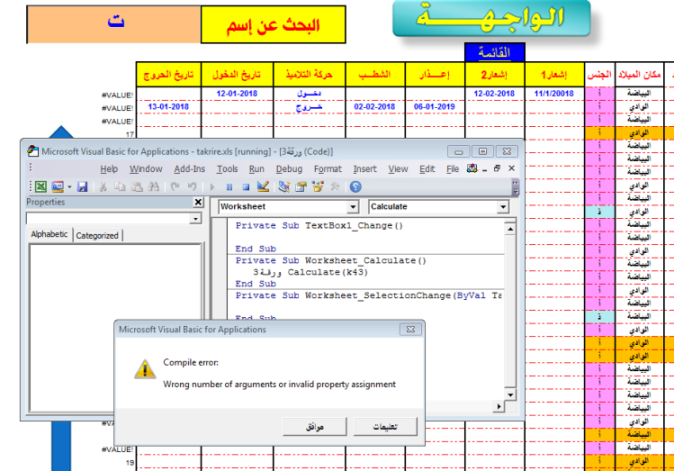
Task: Click the Undo arrow icon
Action: pyautogui.click(x=192, y=187)
